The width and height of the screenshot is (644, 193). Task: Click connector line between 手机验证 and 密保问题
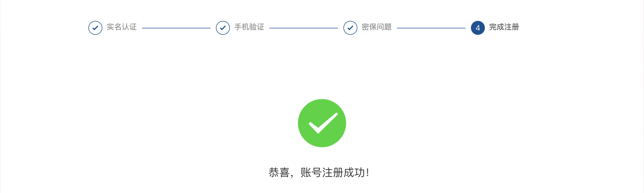pyautogui.click(x=304, y=28)
